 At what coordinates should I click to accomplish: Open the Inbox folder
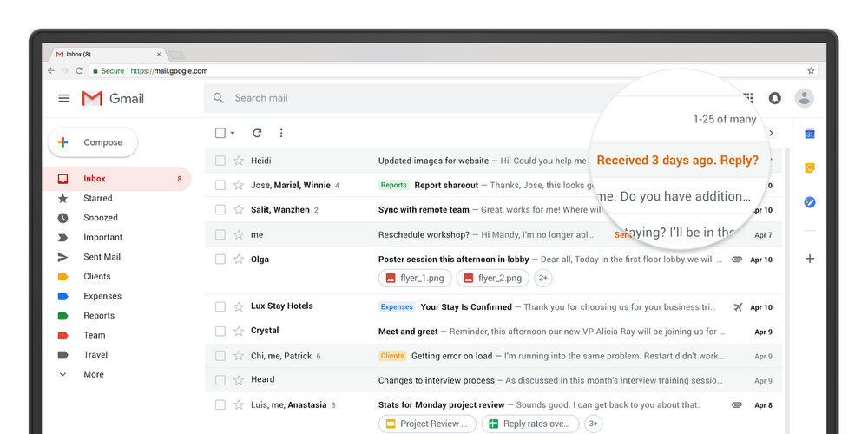click(x=117, y=178)
